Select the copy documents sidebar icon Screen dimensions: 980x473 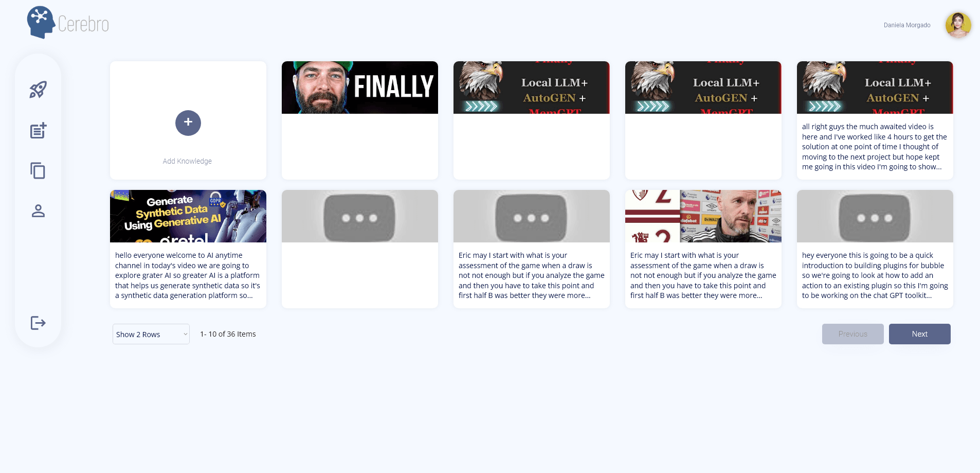point(38,170)
